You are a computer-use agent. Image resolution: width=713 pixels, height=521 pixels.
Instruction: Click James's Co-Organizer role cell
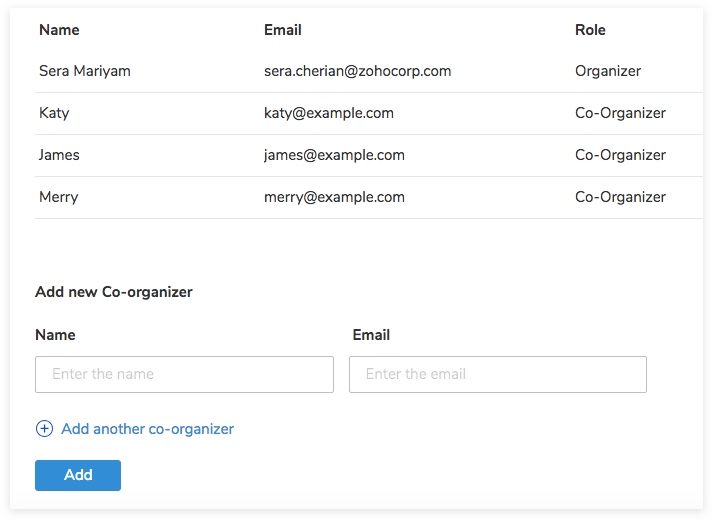[620, 155]
